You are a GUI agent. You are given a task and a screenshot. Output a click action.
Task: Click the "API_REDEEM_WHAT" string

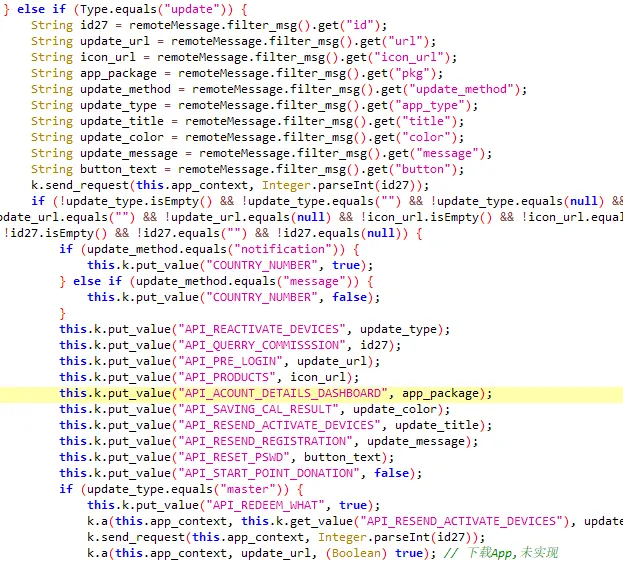[x=265, y=505]
